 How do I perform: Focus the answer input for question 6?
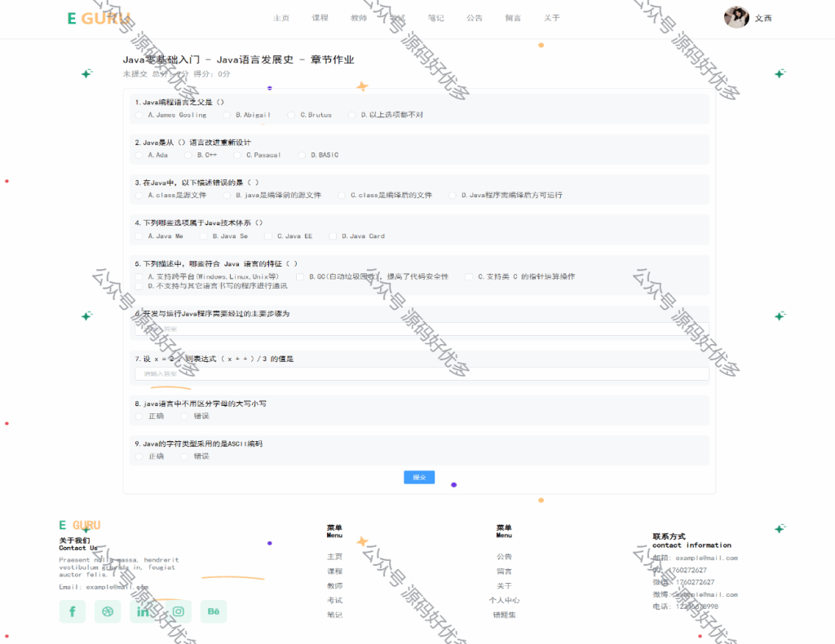(x=422, y=329)
